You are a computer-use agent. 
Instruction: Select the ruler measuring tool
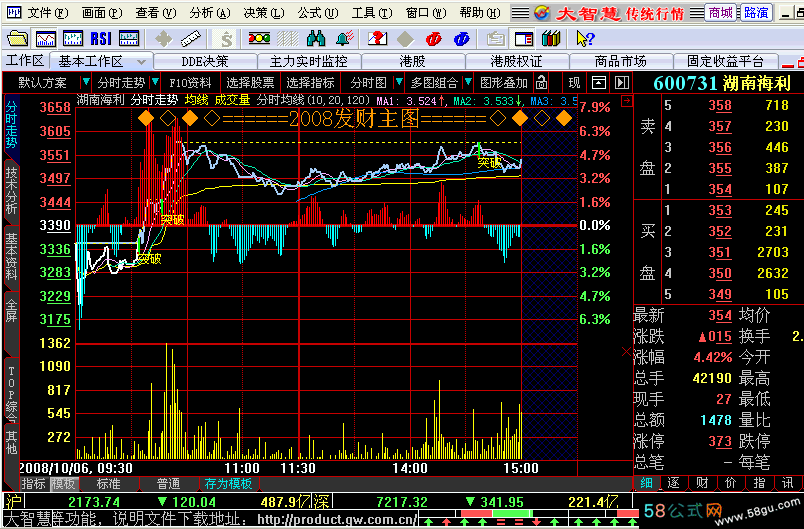[x=191, y=38]
